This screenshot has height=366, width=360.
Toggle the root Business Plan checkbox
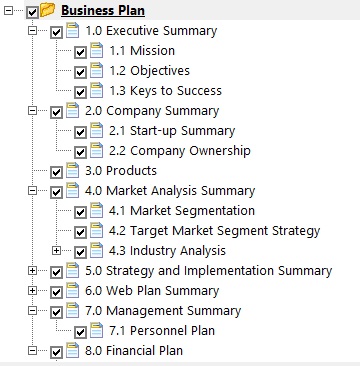(32, 12)
